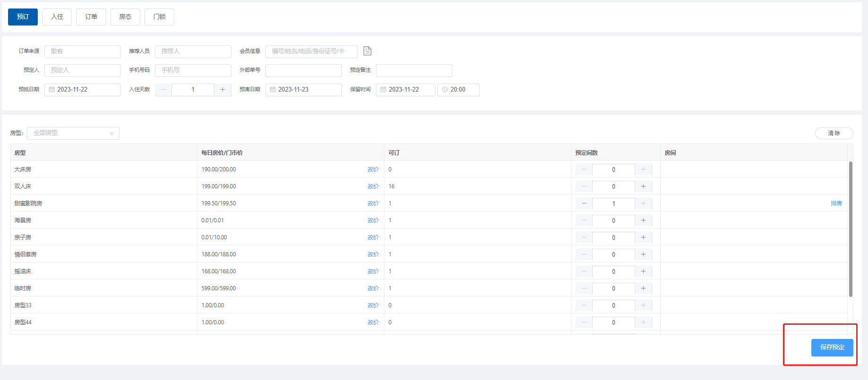Click the room table vertical scrollbar

(851, 229)
